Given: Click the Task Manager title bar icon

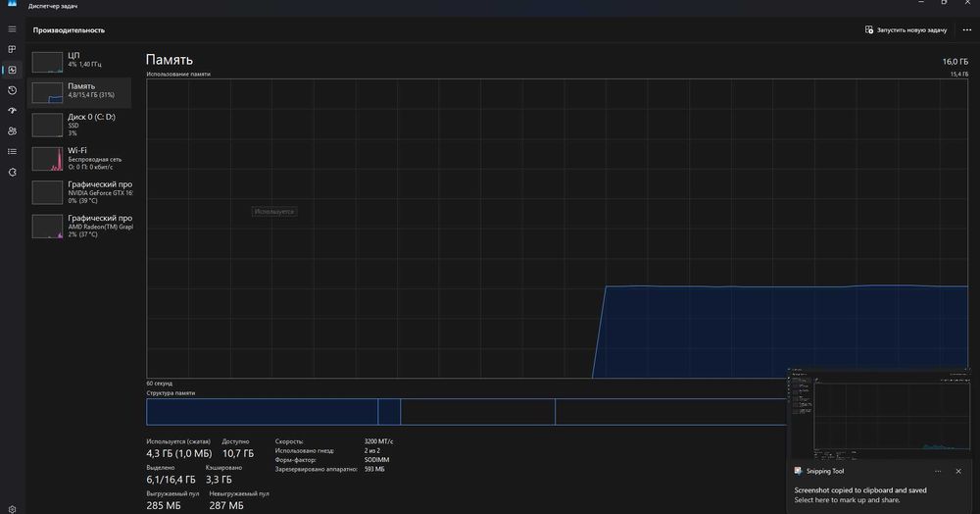Looking at the screenshot, I should coord(12,4).
